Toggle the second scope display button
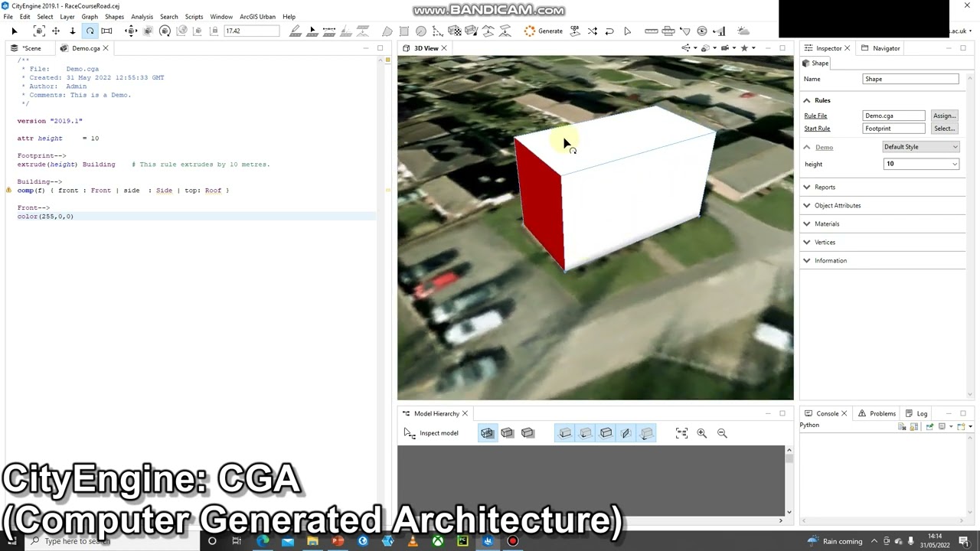This screenshot has height=551, width=980. (586, 433)
